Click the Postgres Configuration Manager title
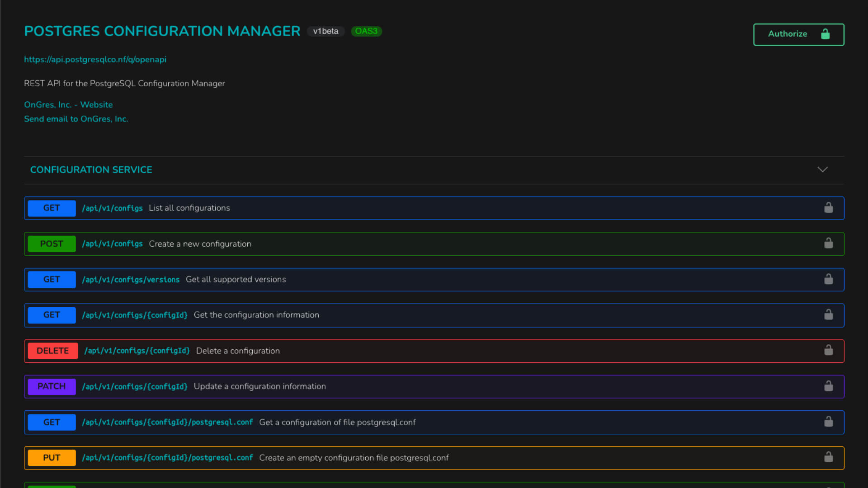The height and width of the screenshot is (488, 868). (x=162, y=31)
